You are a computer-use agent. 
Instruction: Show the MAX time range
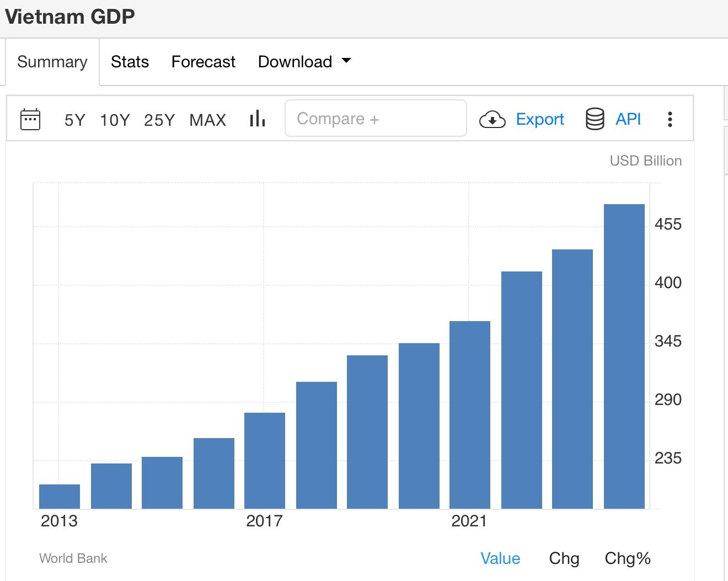point(208,120)
